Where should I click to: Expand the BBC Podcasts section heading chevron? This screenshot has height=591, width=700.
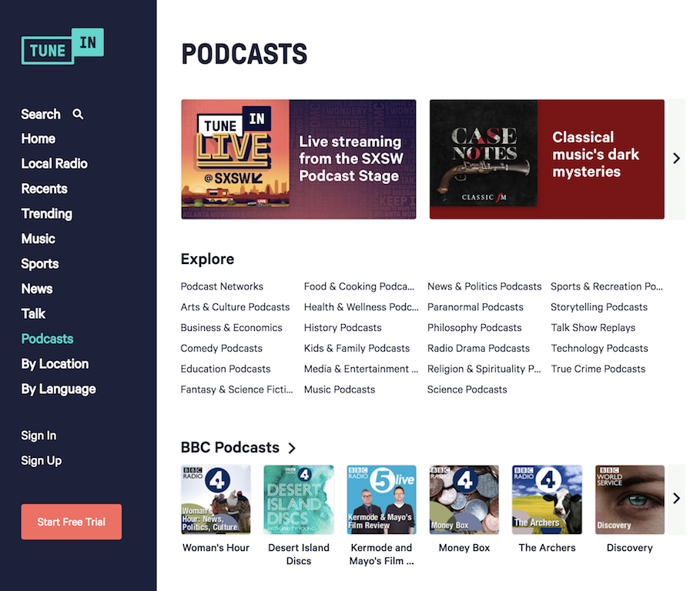click(292, 448)
